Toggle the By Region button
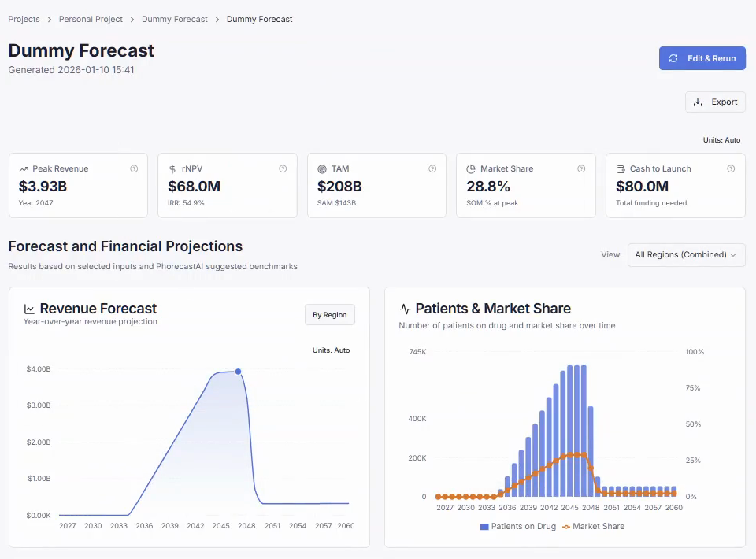This screenshot has width=756, height=559. tap(330, 315)
